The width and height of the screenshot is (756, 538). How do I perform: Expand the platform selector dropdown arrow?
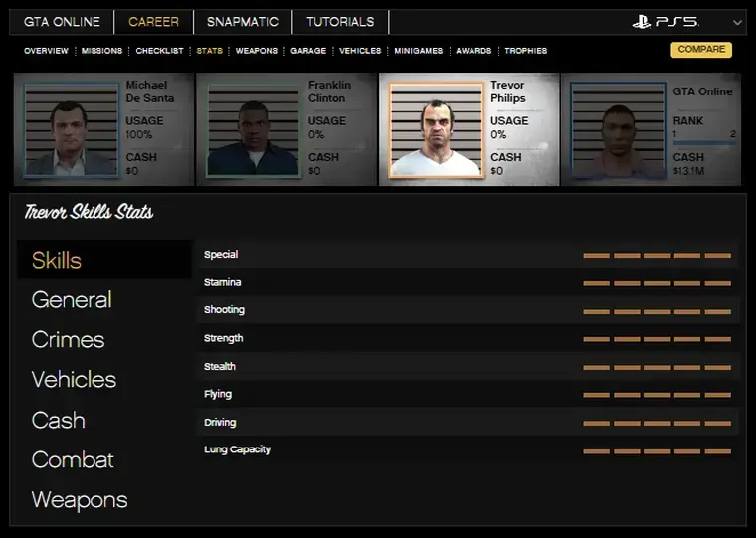pos(737,22)
